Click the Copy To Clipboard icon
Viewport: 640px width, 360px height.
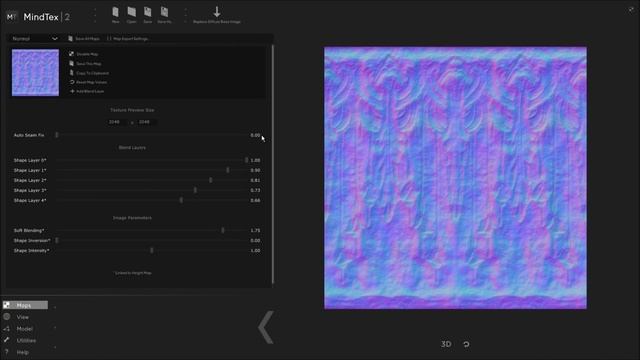pyautogui.click(x=71, y=73)
